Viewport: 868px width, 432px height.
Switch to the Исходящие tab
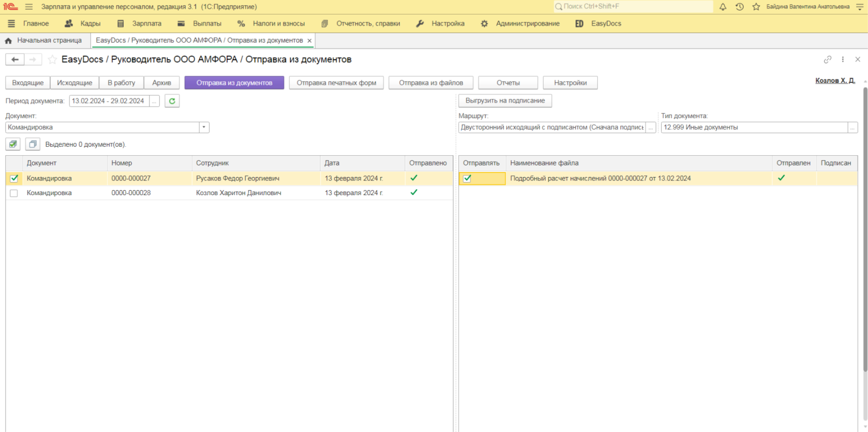point(74,83)
